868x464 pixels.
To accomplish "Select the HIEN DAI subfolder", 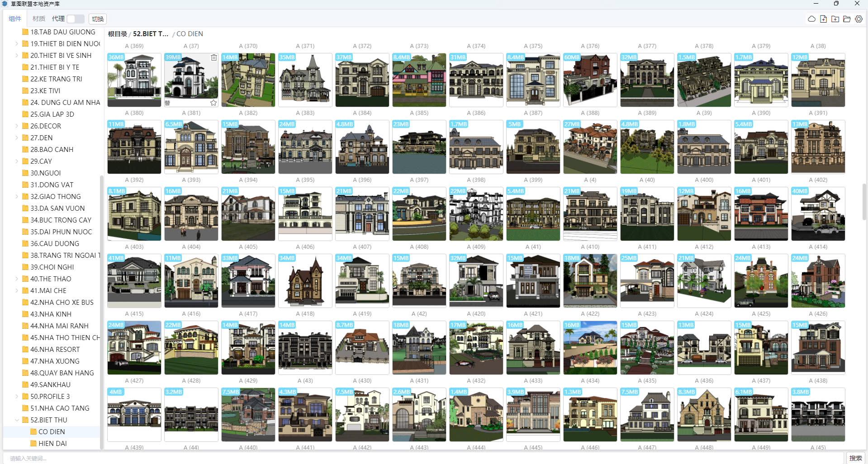I will [52, 444].
